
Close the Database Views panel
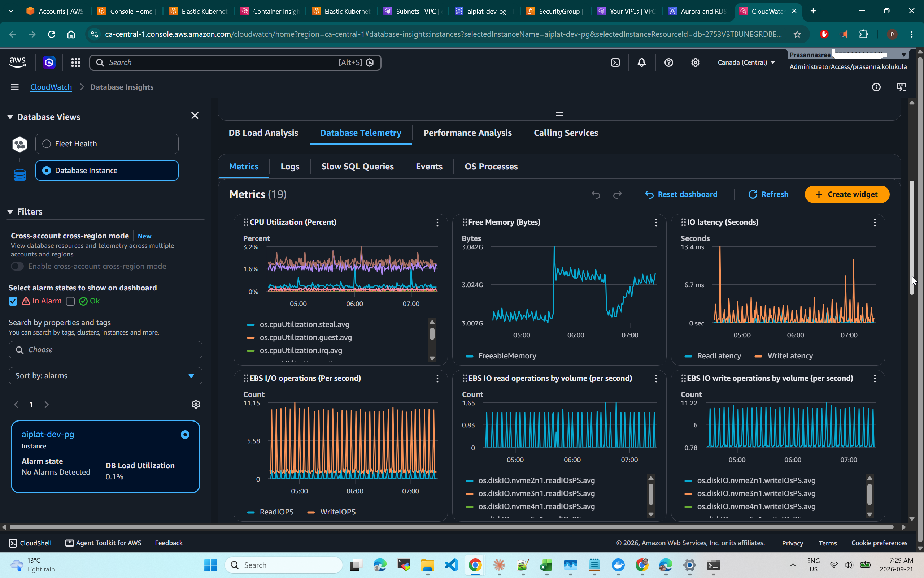(x=195, y=116)
